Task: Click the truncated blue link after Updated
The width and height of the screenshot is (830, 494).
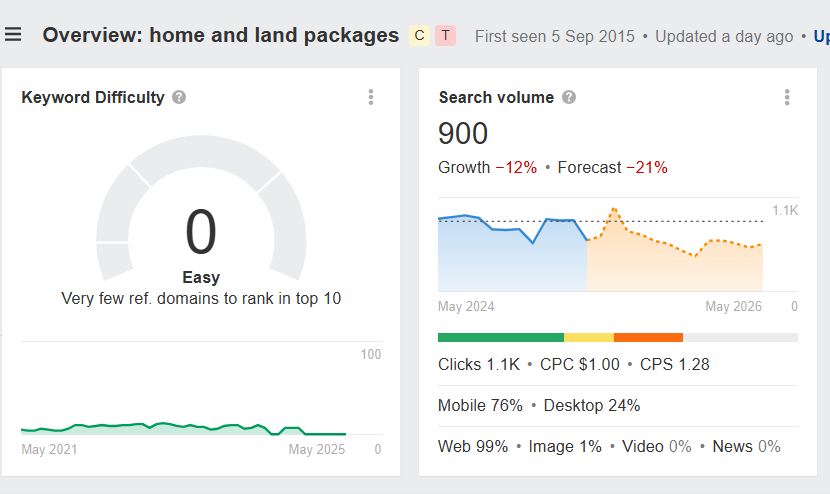Action: tap(821, 36)
